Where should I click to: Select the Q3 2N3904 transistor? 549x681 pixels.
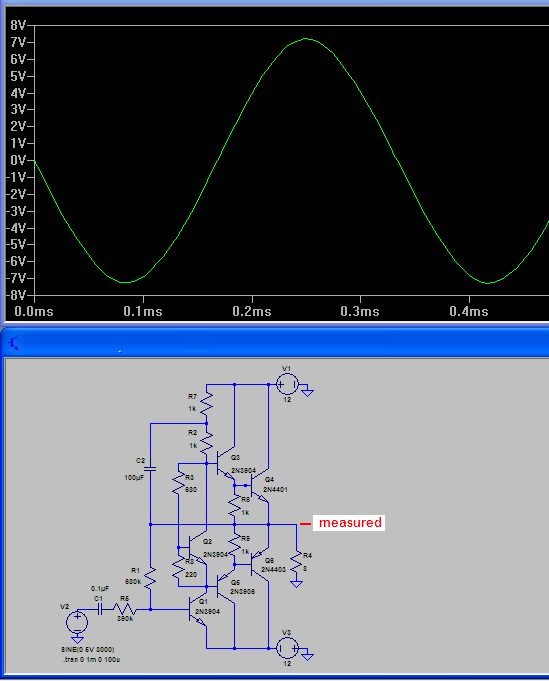225,465
